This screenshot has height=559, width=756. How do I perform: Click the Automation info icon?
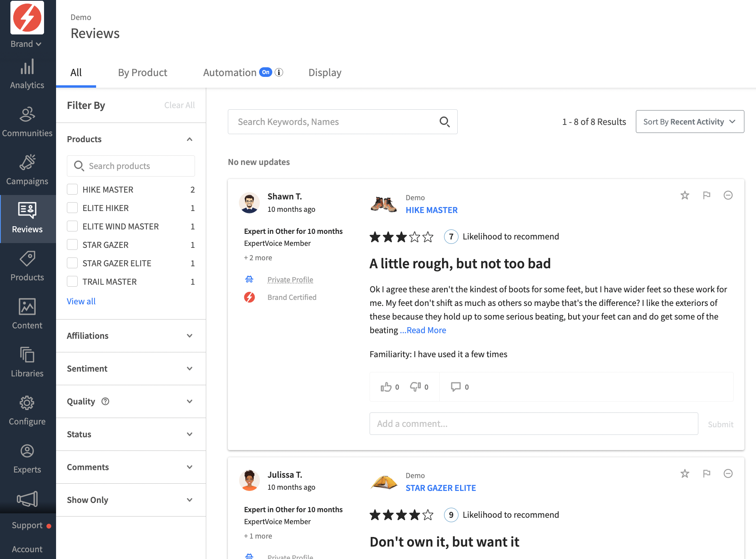coord(279,72)
